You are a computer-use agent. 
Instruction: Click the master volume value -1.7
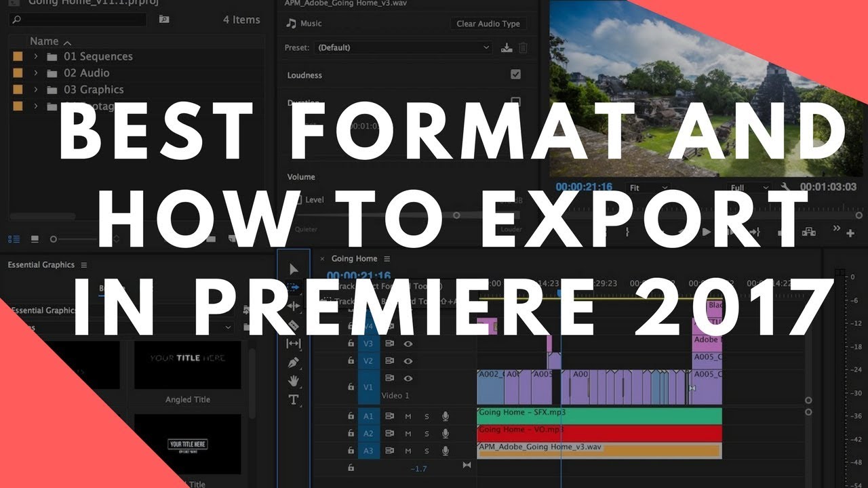419,468
